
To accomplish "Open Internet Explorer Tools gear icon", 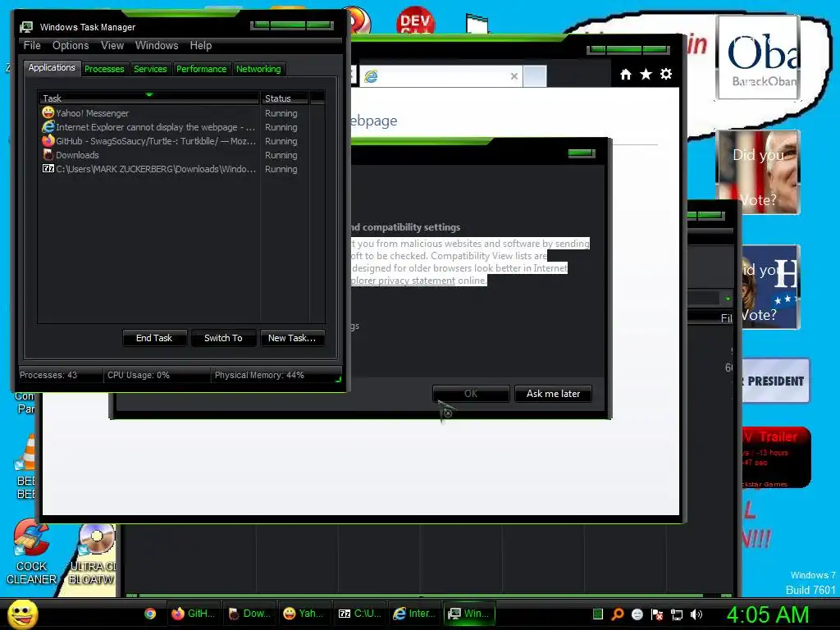I will pos(666,75).
